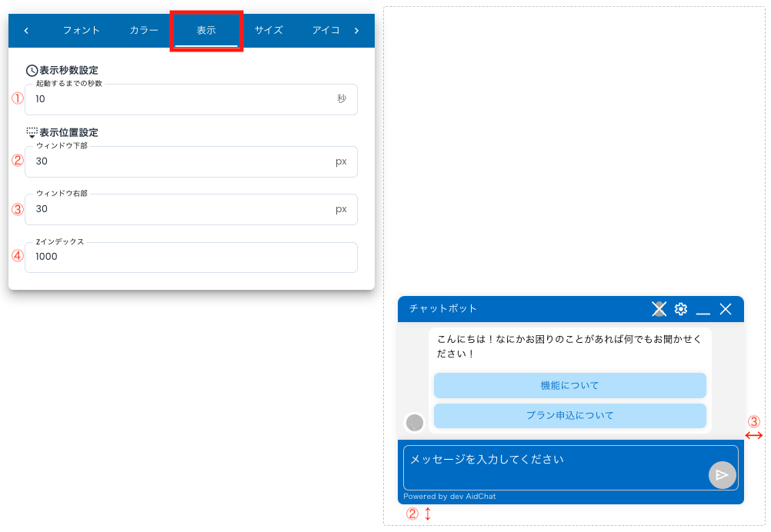
Task: Expand previous tabs with left chevron arrow
Action: tap(26, 30)
